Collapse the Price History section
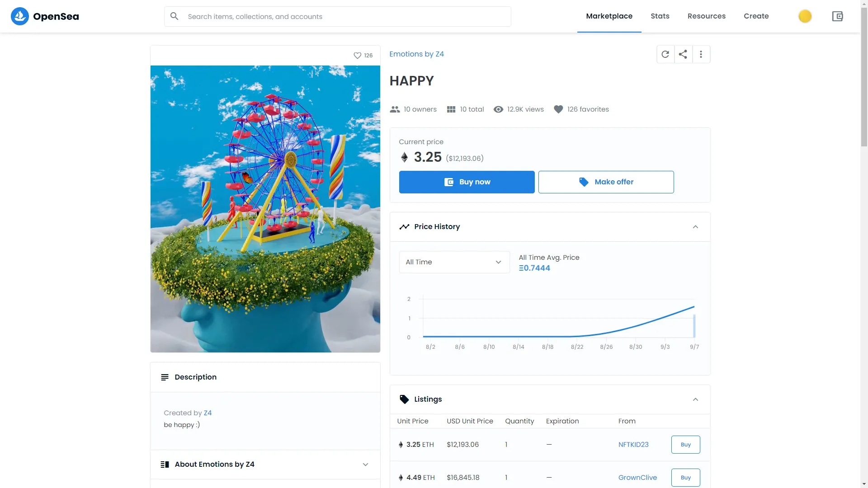Viewport: 868px width, 488px height. tap(696, 226)
